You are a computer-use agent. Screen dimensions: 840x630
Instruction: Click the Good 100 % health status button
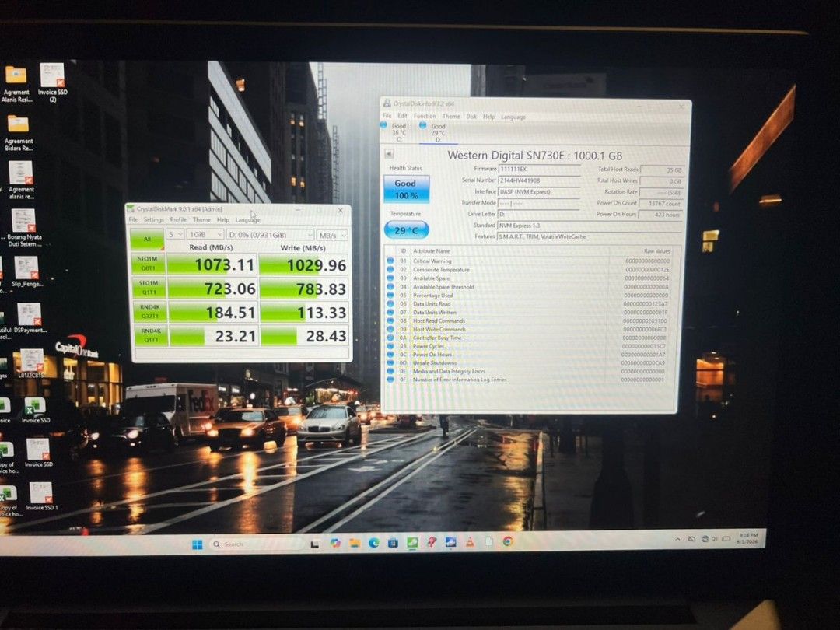406,189
